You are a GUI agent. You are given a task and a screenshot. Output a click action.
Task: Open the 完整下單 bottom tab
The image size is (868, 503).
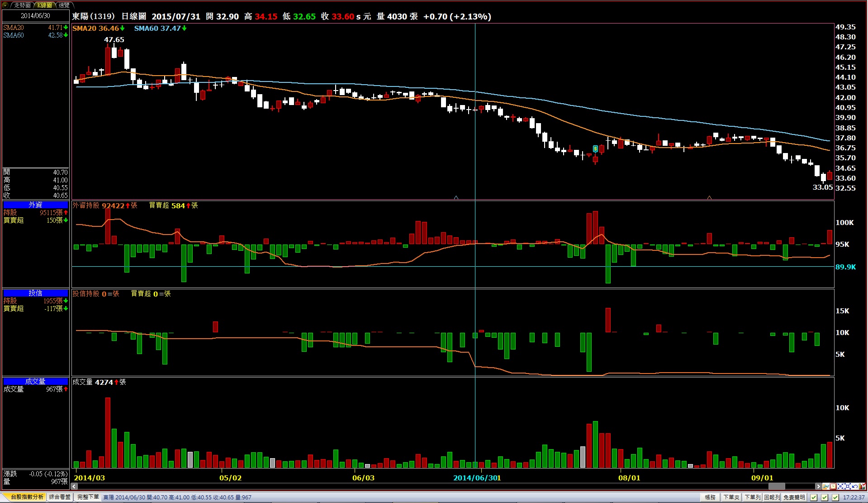click(88, 497)
